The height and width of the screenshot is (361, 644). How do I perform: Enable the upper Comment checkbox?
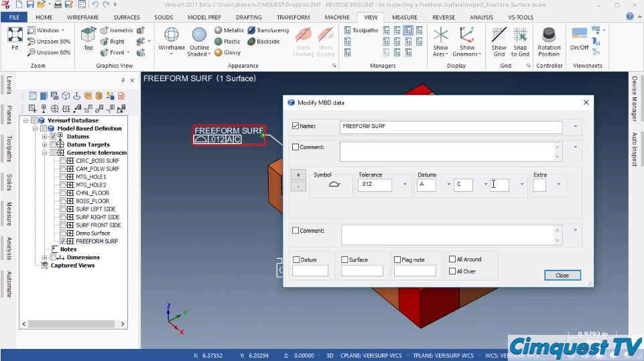point(296,147)
